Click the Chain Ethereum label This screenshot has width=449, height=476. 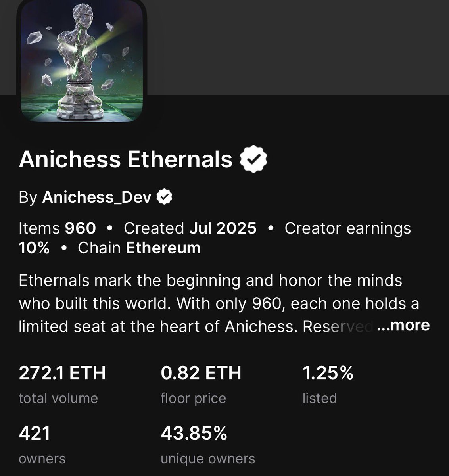139,248
